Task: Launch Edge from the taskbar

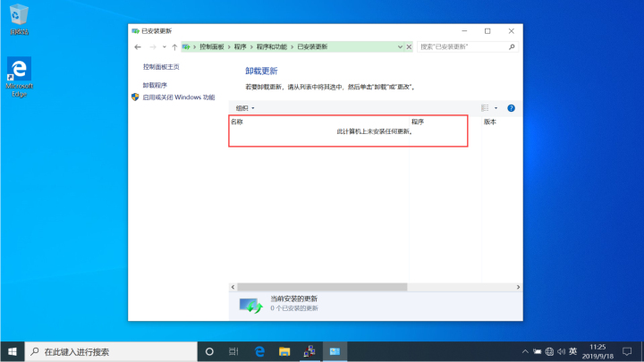Action: 259,352
